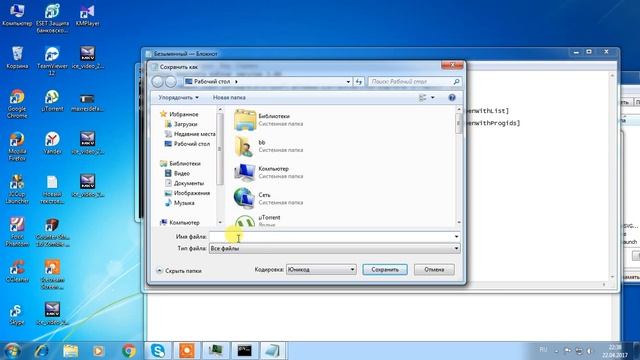
Task: Open the media player taskbar icon
Action: point(98,351)
